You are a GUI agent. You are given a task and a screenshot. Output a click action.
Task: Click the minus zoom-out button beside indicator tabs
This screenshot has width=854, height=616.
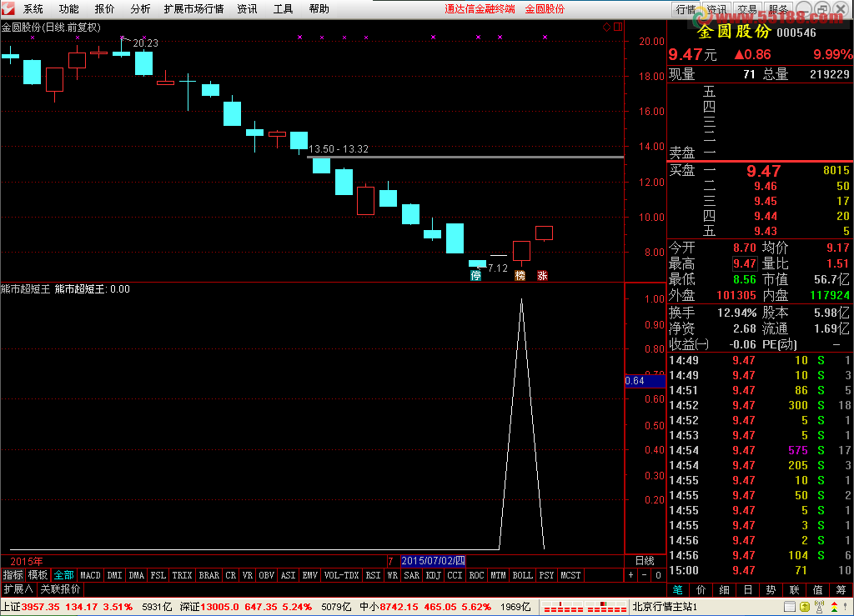tap(645, 575)
